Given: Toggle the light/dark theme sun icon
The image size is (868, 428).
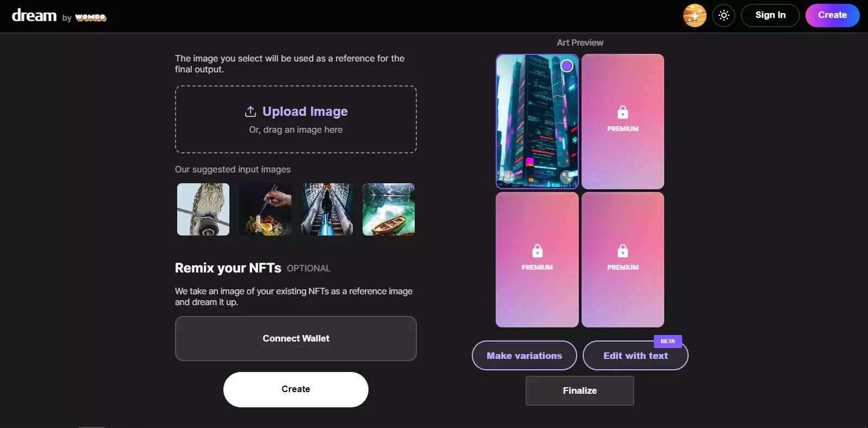Looking at the screenshot, I should point(723,15).
